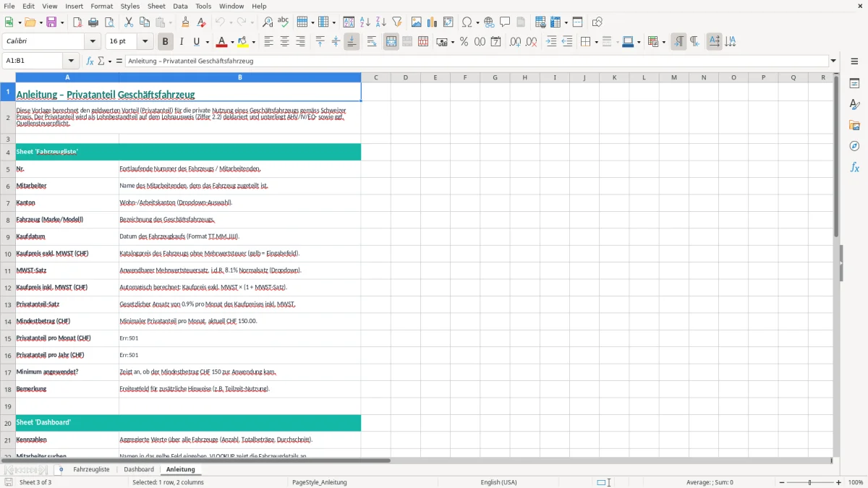Click the Select Function sigma button
Screen dimensions: 868x488
click(101, 61)
